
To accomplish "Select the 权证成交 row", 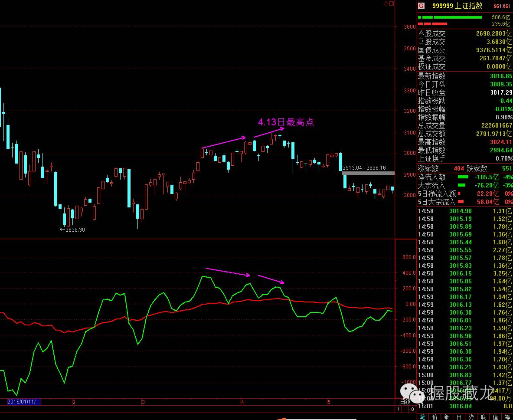I will (465, 66).
